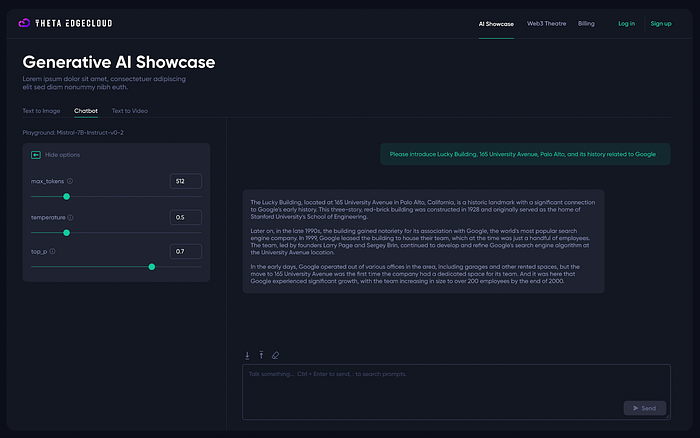
Task: Click the top_p slider handle
Action: coord(152,267)
